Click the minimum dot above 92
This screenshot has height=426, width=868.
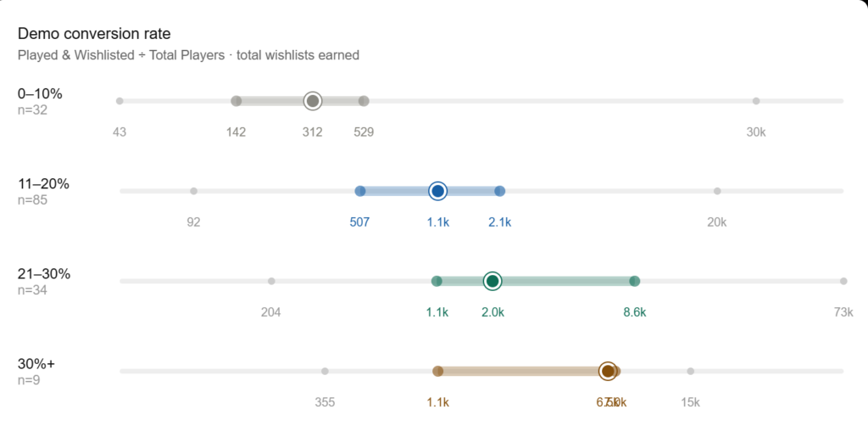tap(194, 191)
